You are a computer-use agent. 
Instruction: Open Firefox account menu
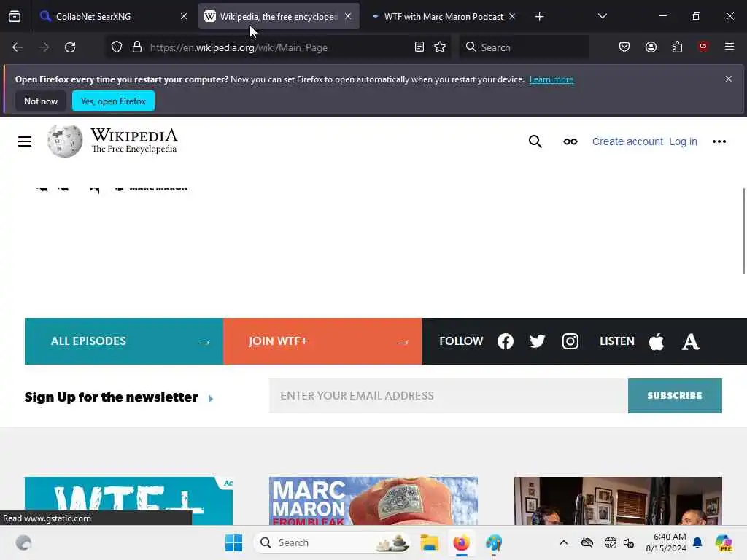tap(651, 47)
